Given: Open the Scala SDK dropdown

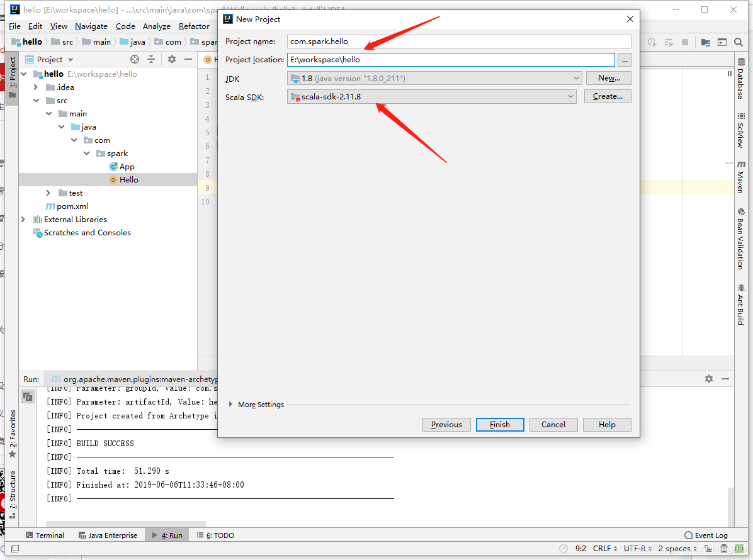Looking at the screenshot, I should 432,96.
